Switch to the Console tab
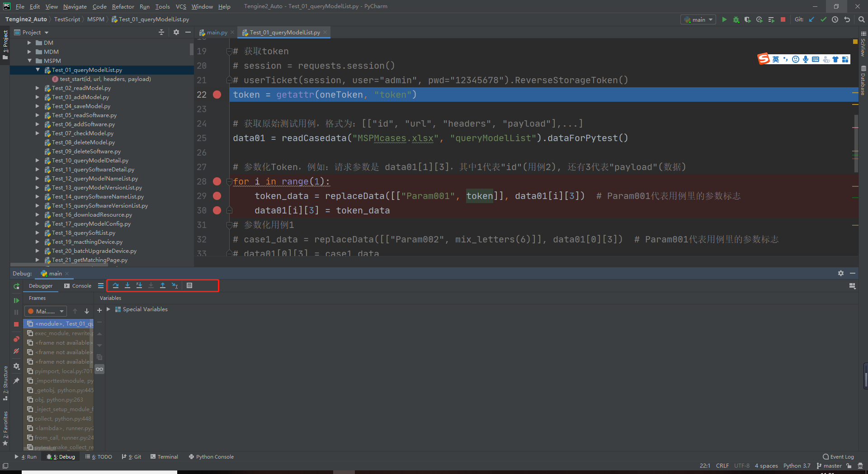Viewport: 868px width, 474px height. coord(78,286)
